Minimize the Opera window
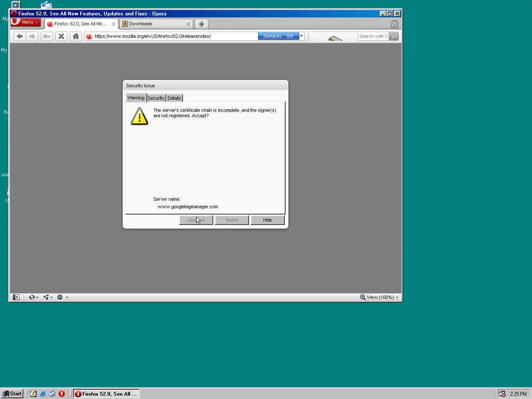 [x=383, y=14]
